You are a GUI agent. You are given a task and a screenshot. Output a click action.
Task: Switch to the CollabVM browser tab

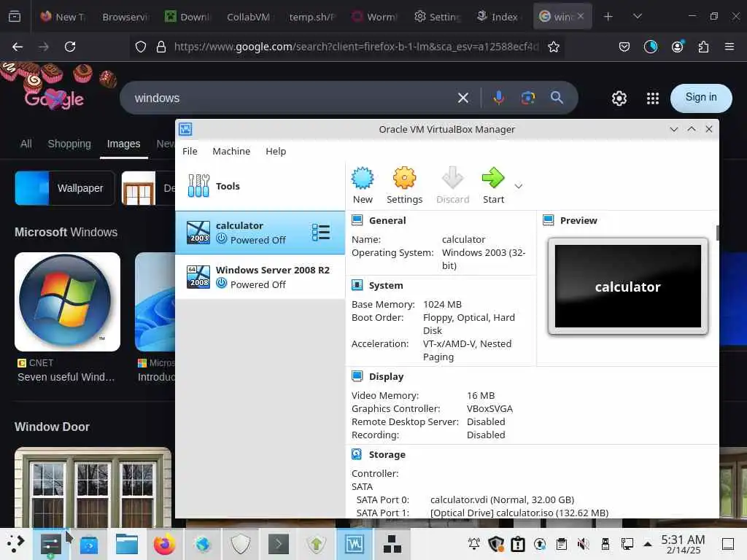pos(248,17)
